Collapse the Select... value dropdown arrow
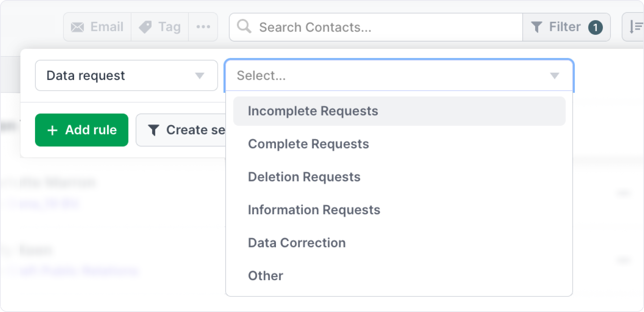Viewport: 644px width, 312px height. (x=554, y=76)
